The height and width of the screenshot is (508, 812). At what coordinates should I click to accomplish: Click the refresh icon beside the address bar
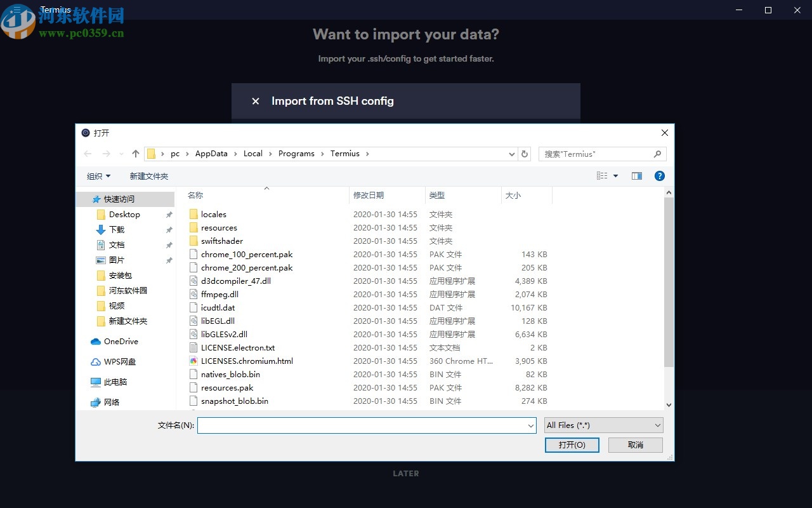(x=525, y=154)
